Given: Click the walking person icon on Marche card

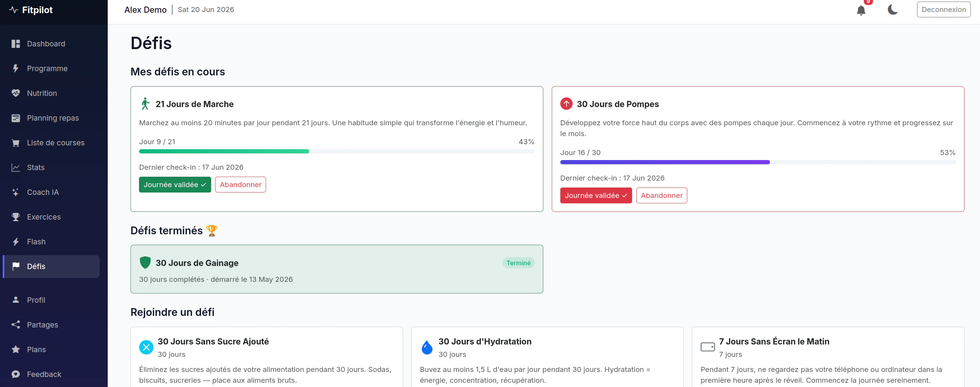Looking at the screenshot, I should pos(145,104).
